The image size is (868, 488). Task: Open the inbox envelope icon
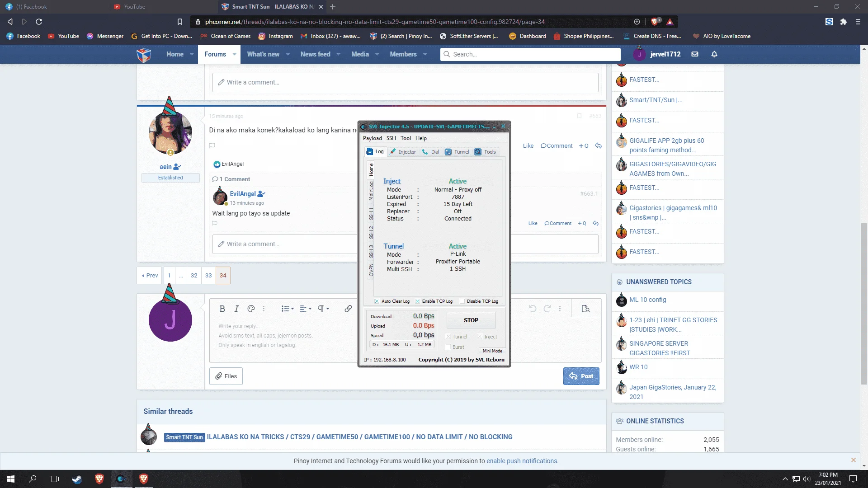(x=695, y=54)
